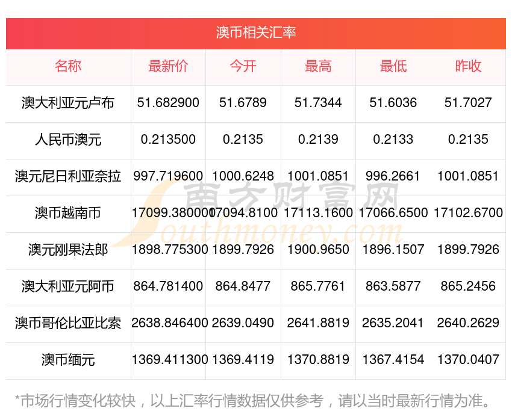Viewport: 512px width, 420px height.
Task: Click the 澳币相关汇率 table title
Action: point(255,32)
